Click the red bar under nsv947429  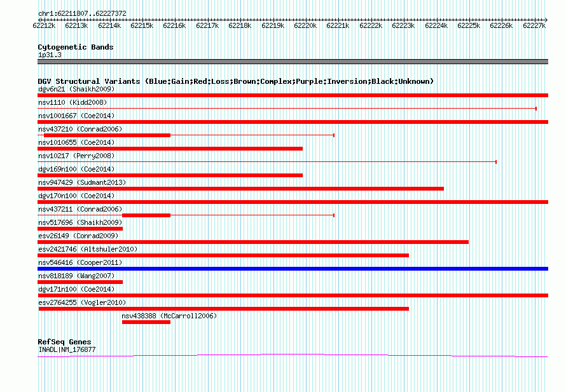(x=241, y=189)
